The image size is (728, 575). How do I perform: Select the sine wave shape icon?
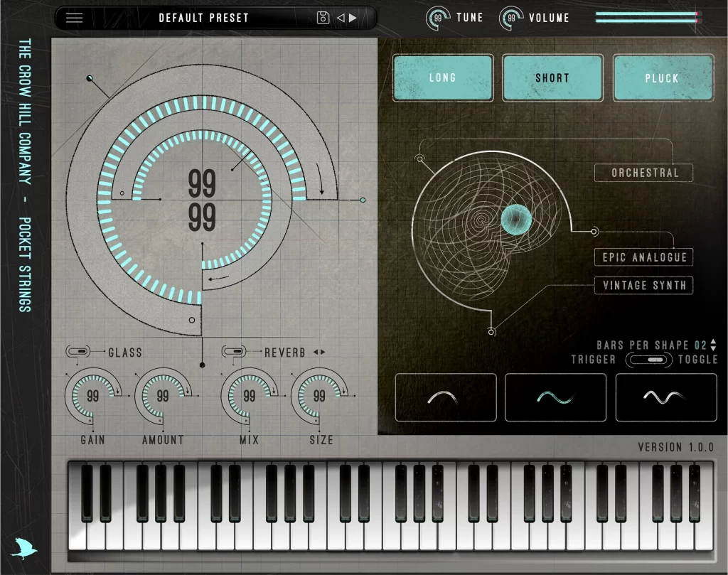[x=555, y=397]
